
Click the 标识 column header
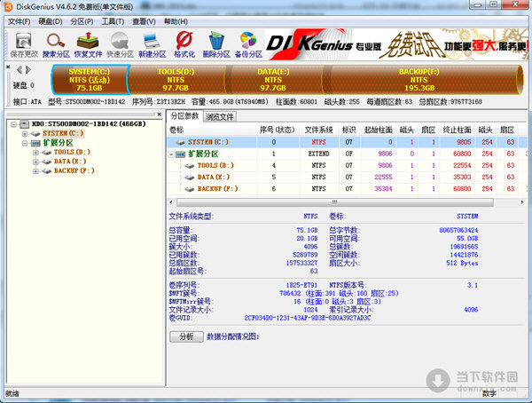(x=349, y=130)
